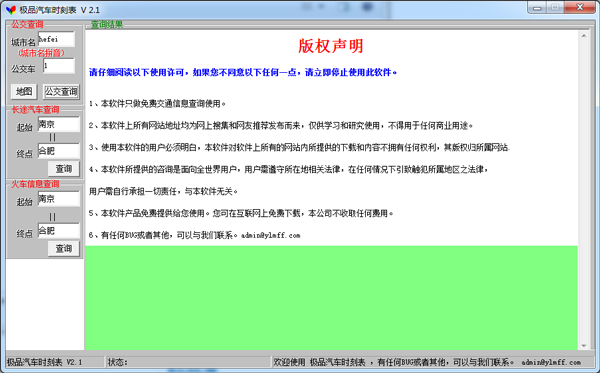Click the 终点 field in 火车信息查询
The height and width of the screenshot is (373, 600).
[59, 231]
